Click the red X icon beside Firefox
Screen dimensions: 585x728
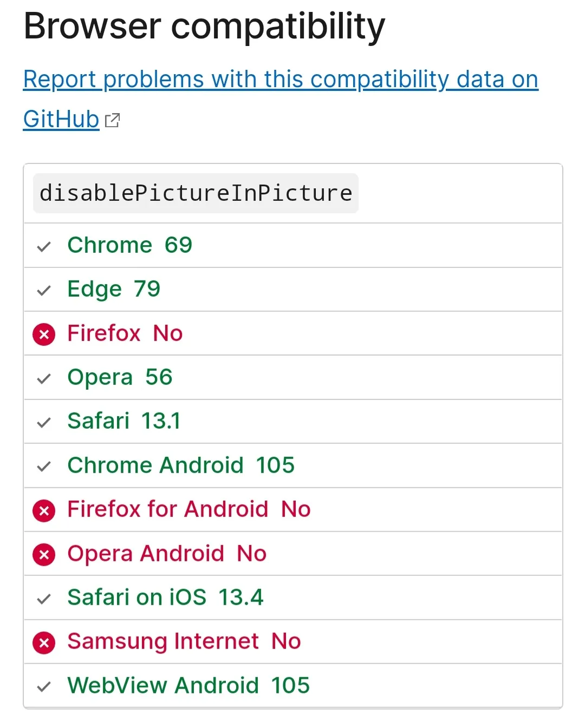point(44,335)
